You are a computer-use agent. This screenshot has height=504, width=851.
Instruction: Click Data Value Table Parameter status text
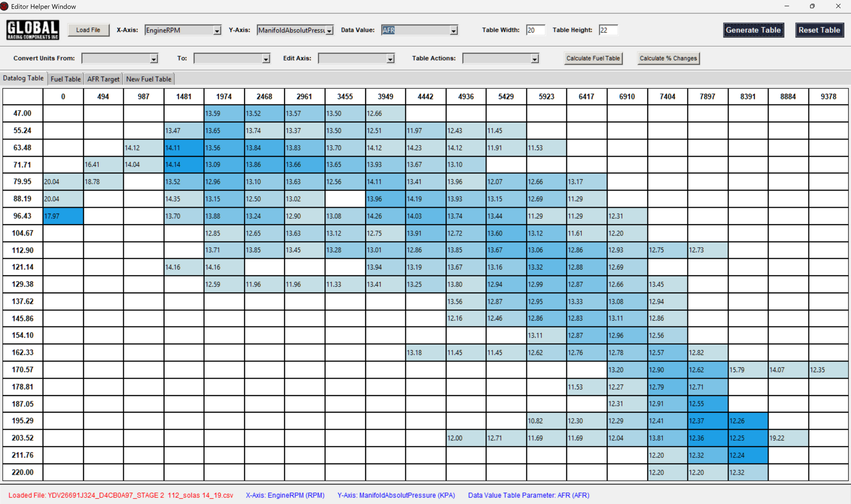[x=529, y=495]
